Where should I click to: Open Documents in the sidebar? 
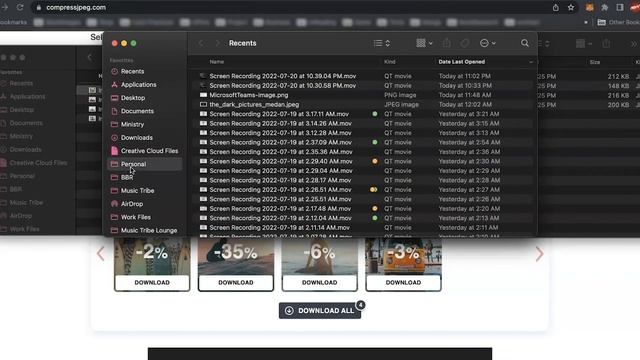pos(137,111)
